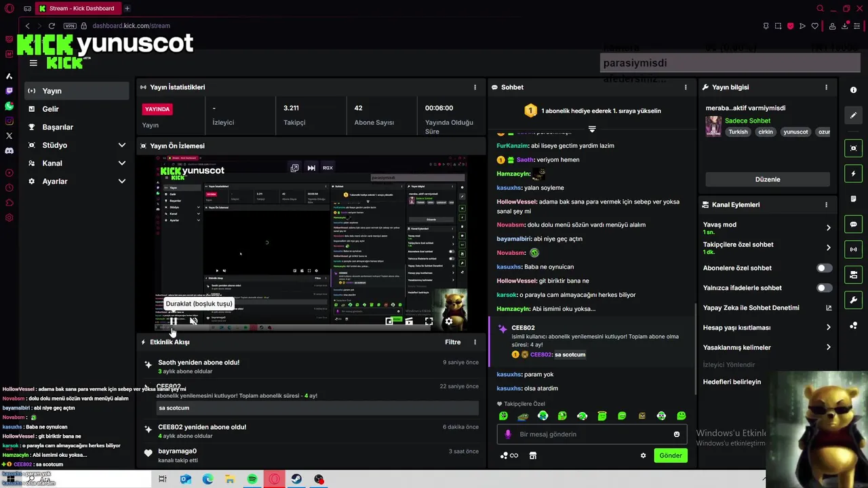Enter fullscreen on the stream preview
This screenshot has height=488, width=868.
(429, 321)
